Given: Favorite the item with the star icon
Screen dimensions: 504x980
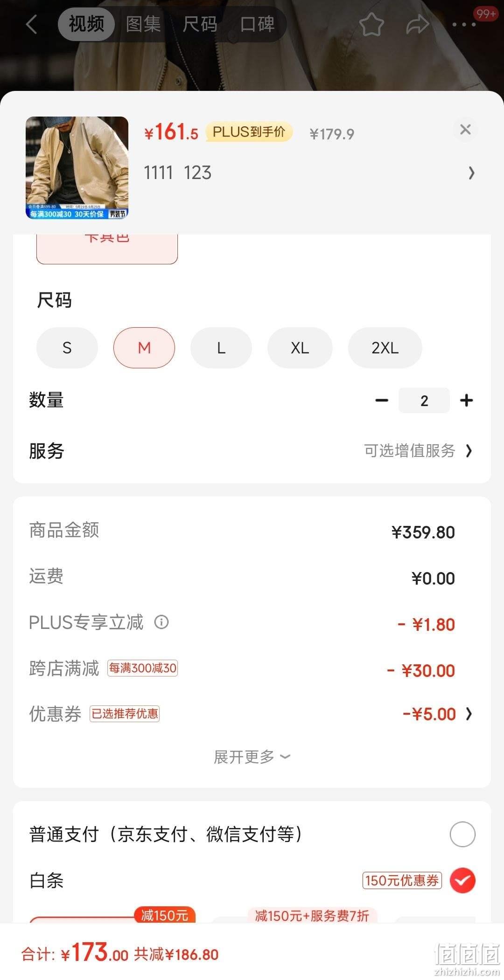Looking at the screenshot, I should point(371,24).
